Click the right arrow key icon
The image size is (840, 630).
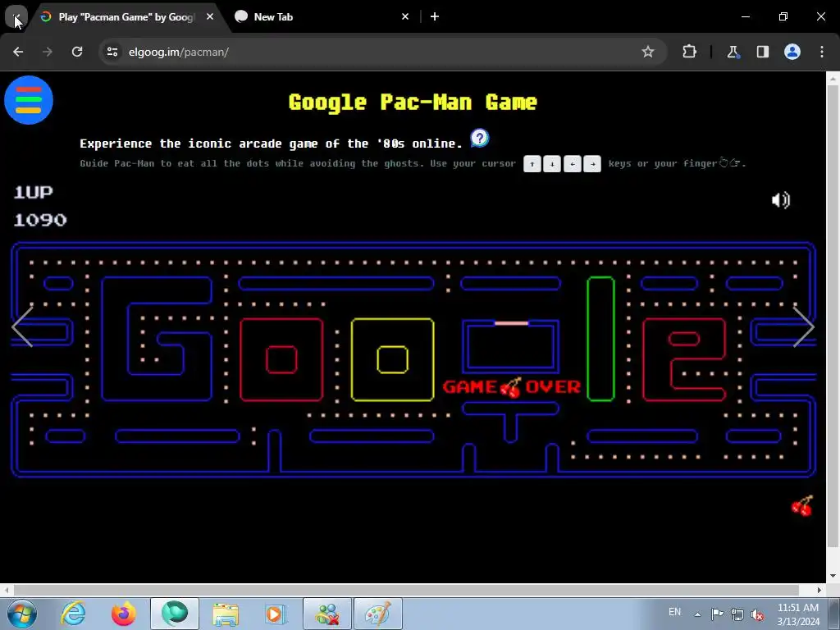point(592,164)
